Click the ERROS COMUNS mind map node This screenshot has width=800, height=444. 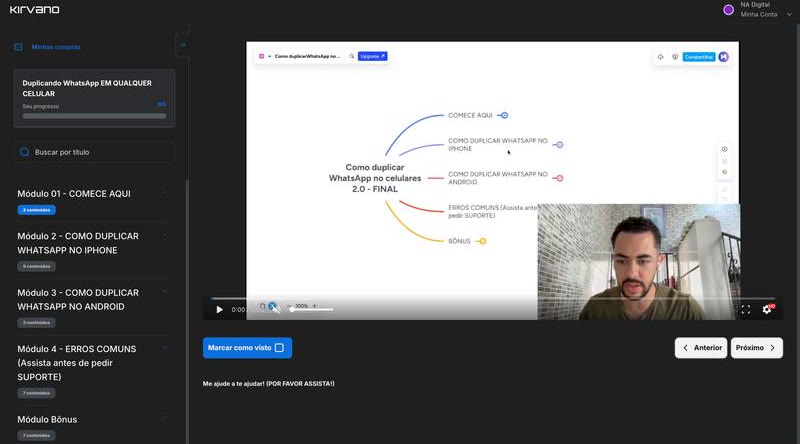pos(492,212)
